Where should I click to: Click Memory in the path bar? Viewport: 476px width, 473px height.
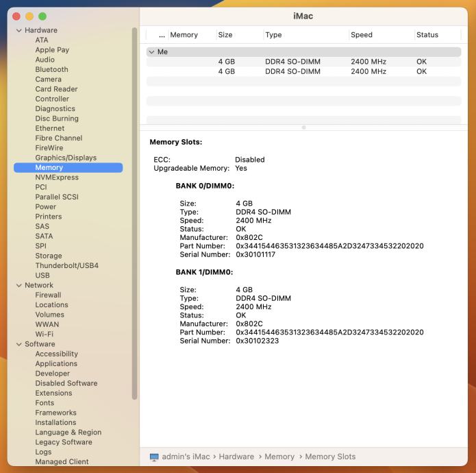(x=279, y=457)
